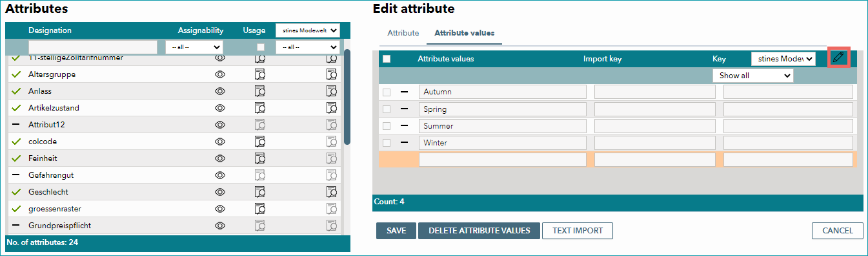Viewport: 868px width, 256px height.
Task: Select the colcode row name
Action: click(x=43, y=142)
